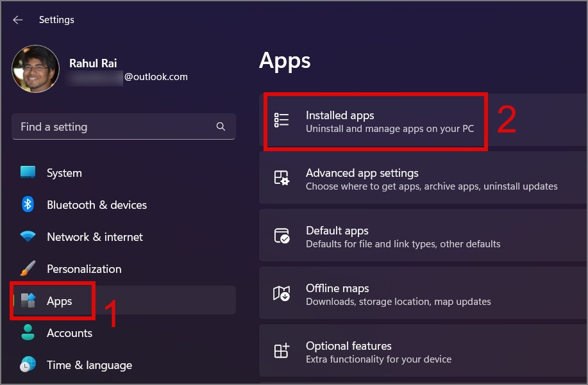Screen dimensions: 588x385
Task: Open Personalization settings
Action: (x=124, y=269)
